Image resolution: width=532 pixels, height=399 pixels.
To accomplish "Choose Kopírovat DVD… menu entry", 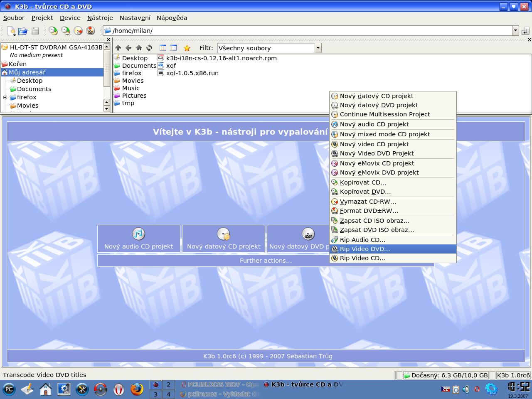I will 393,192.
